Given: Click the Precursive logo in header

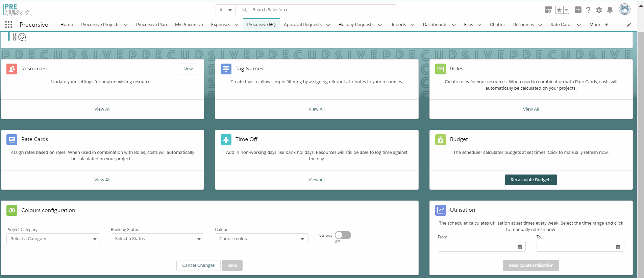Looking at the screenshot, I should [x=18, y=10].
